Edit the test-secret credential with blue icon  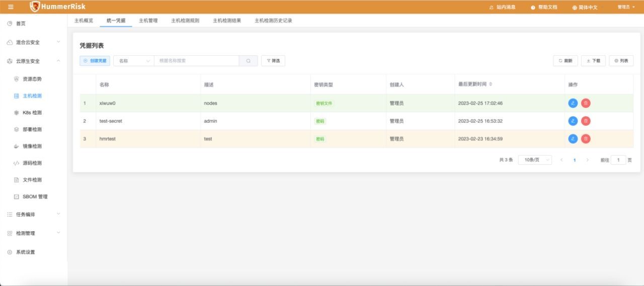click(x=573, y=121)
